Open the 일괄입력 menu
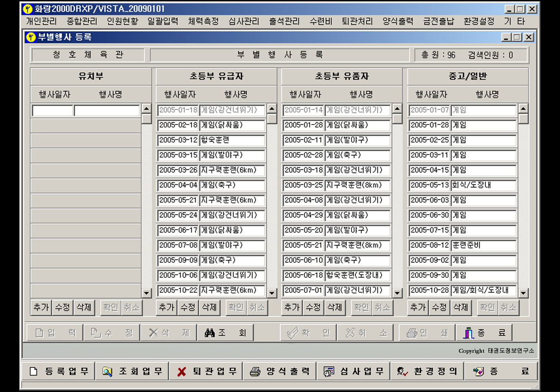The image size is (560, 392). (x=163, y=21)
